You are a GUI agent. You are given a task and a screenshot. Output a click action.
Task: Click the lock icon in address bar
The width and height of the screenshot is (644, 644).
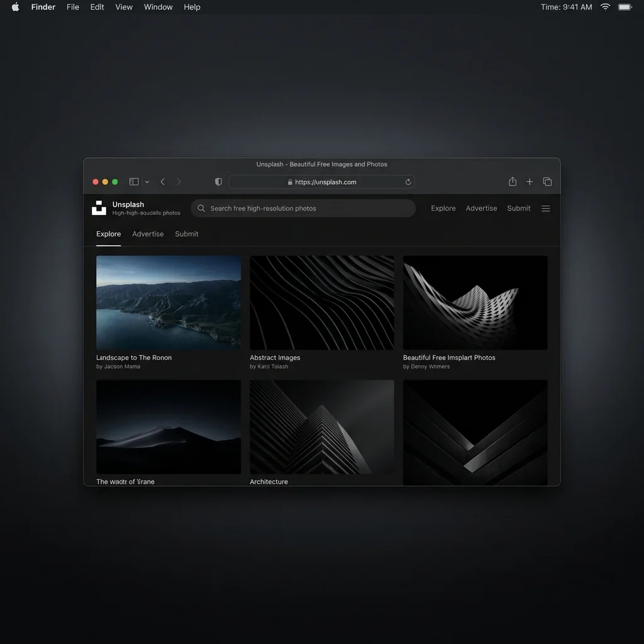coord(290,182)
